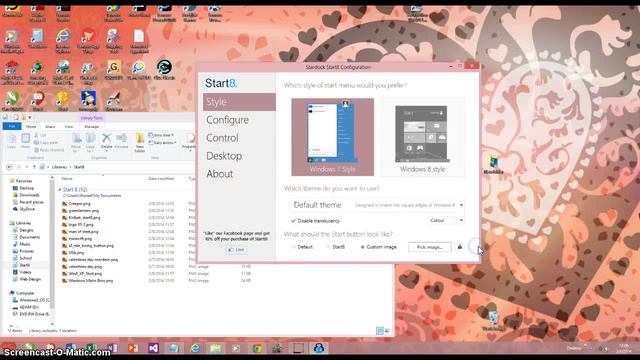The height and width of the screenshot is (360, 640).
Task: Click Copy path in the Explorer ribbon
Action: point(46,142)
